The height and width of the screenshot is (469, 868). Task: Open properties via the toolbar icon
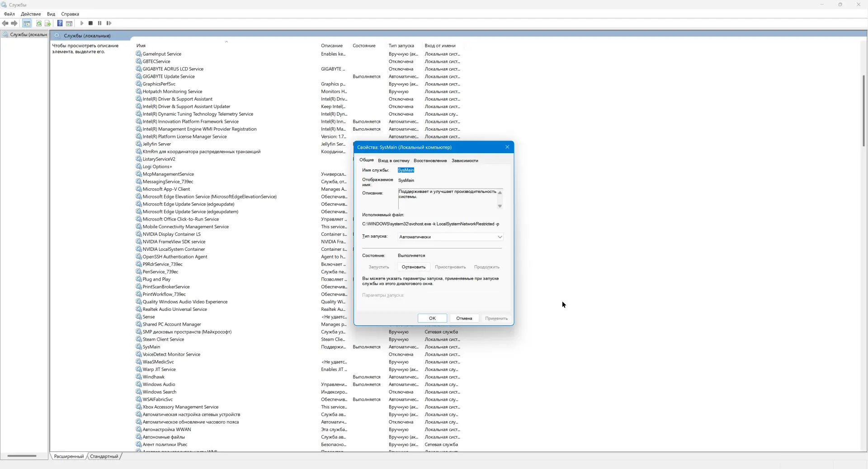pos(69,23)
